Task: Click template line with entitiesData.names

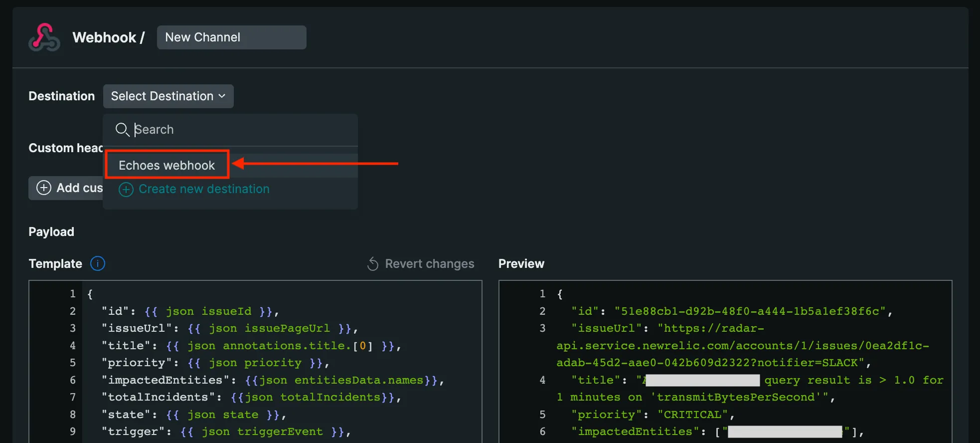Action: (273, 380)
